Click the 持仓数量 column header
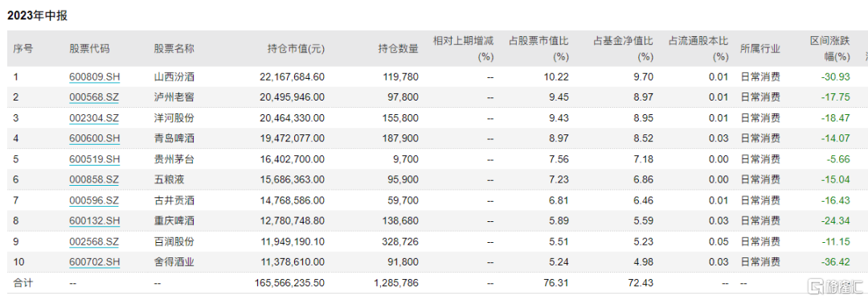 pos(399,49)
